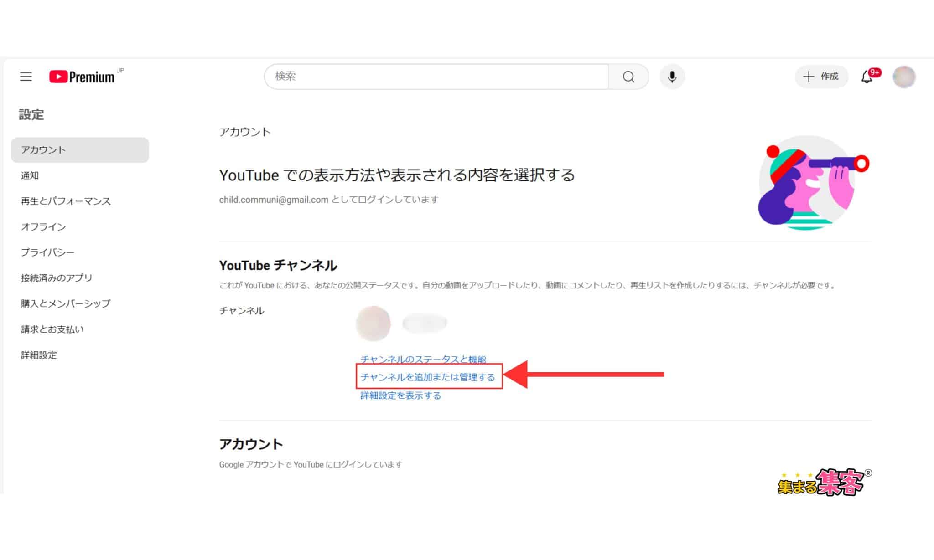Click 請求とお支払い billing section

53,329
